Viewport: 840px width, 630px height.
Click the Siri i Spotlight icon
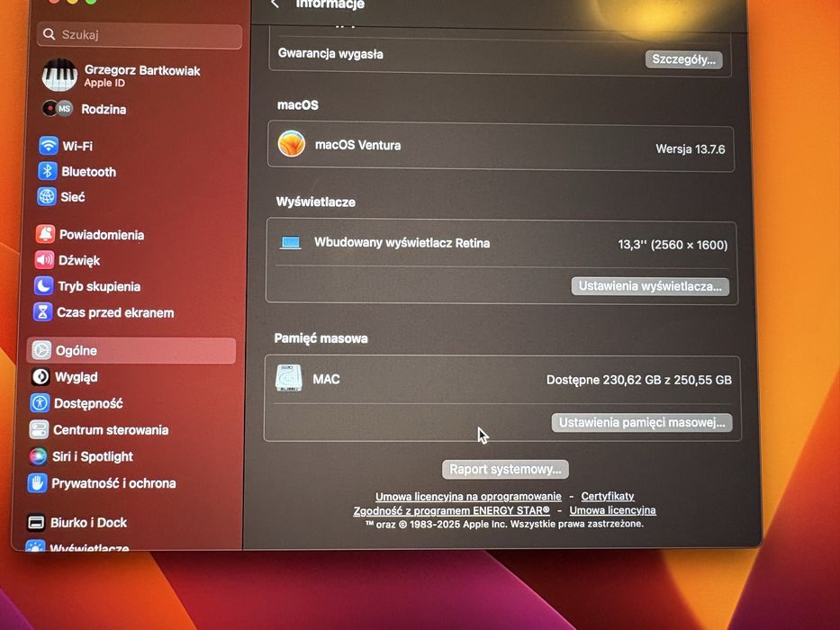[x=38, y=456]
